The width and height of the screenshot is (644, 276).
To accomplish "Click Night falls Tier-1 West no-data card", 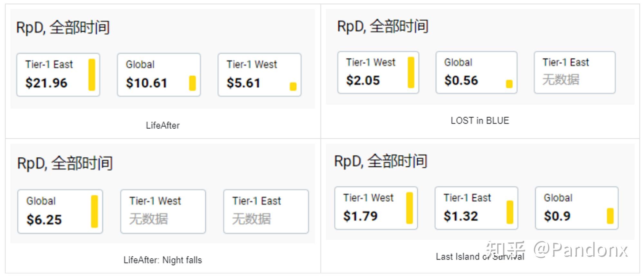I will click(163, 211).
